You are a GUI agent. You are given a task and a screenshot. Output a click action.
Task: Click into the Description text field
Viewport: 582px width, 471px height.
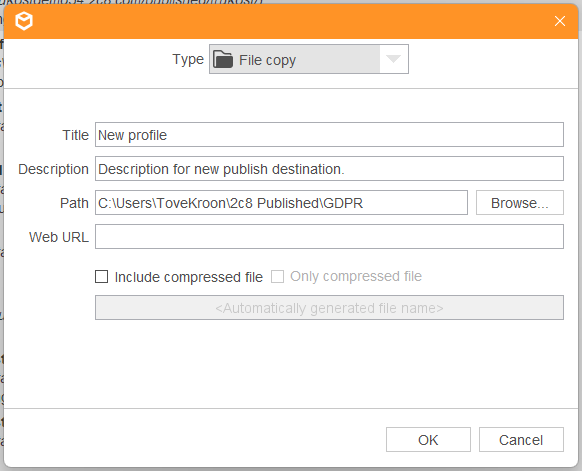pyautogui.click(x=329, y=169)
